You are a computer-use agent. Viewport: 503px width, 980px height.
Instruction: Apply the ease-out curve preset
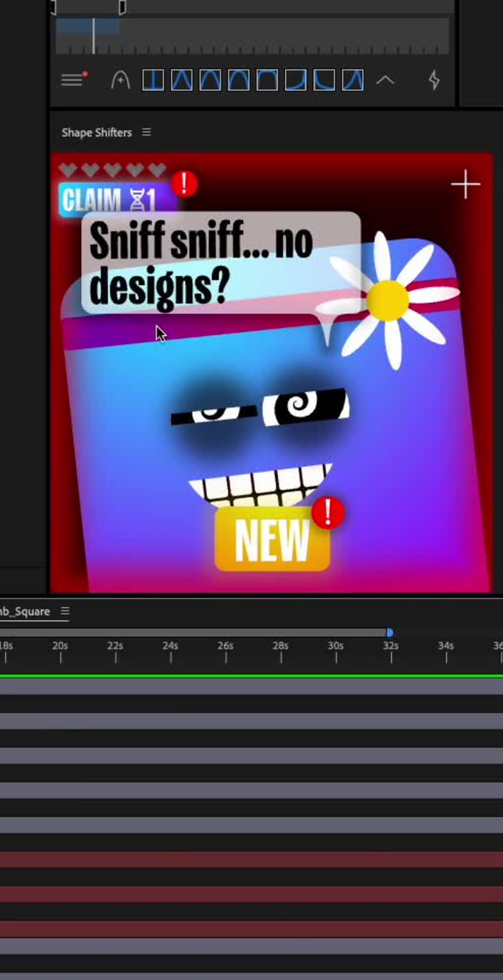point(323,80)
